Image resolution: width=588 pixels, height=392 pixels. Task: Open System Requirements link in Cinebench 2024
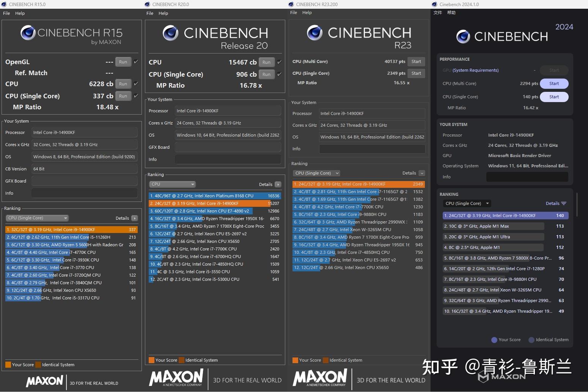(476, 70)
